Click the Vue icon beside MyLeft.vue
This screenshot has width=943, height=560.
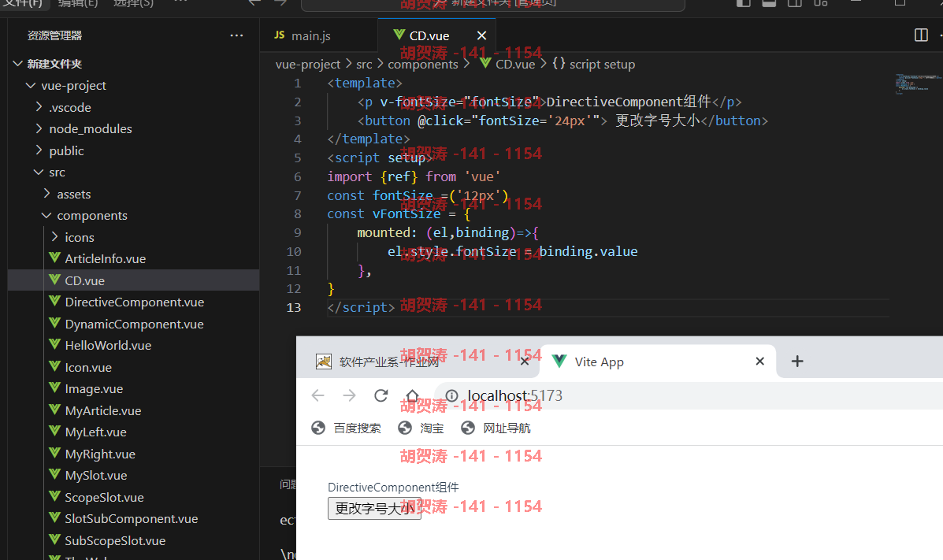click(54, 432)
